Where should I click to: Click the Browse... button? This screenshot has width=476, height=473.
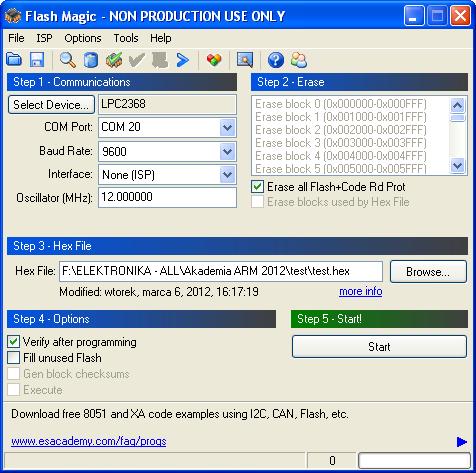coord(428,272)
